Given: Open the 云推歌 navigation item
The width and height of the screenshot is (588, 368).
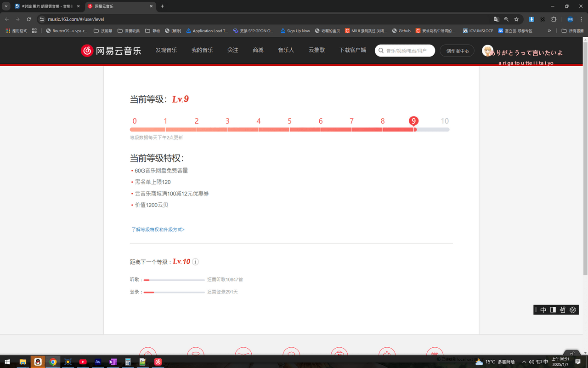Looking at the screenshot, I should (x=317, y=50).
